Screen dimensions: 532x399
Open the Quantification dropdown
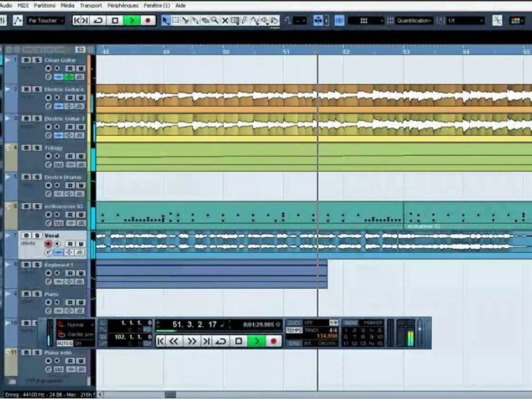coord(415,21)
